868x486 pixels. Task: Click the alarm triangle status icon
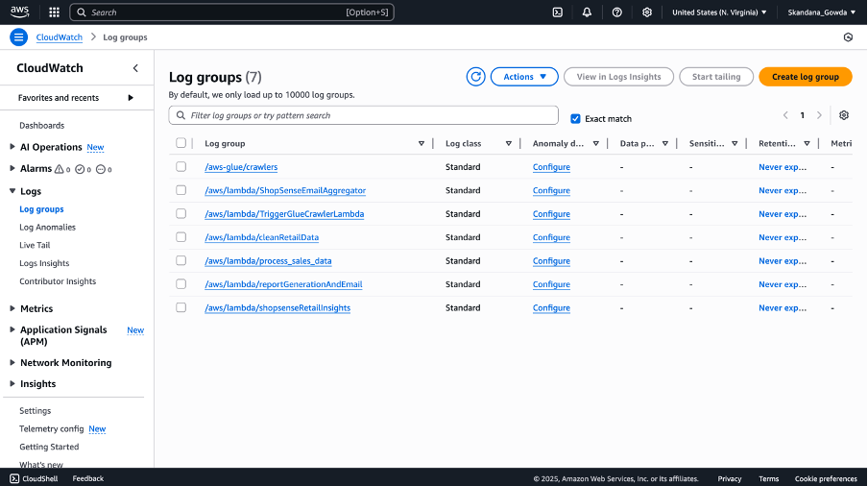(60, 169)
